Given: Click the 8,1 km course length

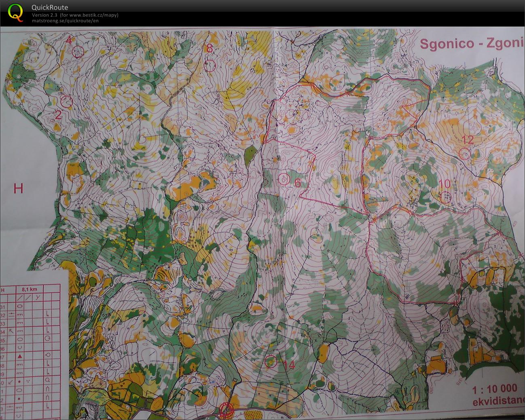Looking at the screenshot, I should pyautogui.click(x=30, y=289).
